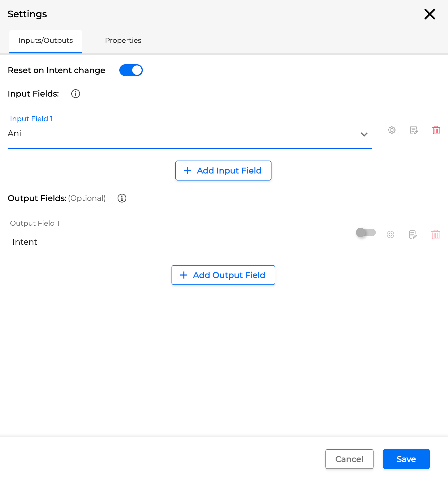This screenshot has height=479, width=448.
Task: Click info icon next to Output Fields
Action: pyautogui.click(x=122, y=198)
